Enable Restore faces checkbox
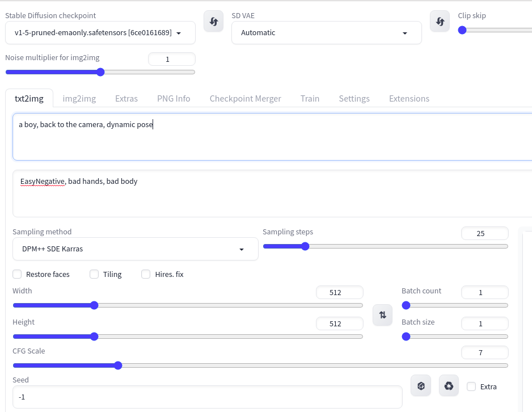Screen dimensions: 532x412 pyautogui.click(x=18, y=274)
